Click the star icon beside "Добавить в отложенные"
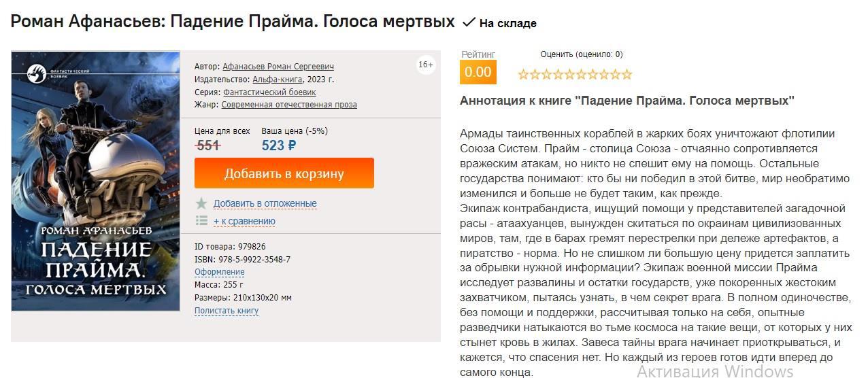Image resolution: width=868 pixels, height=378 pixels. click(201, 203)
